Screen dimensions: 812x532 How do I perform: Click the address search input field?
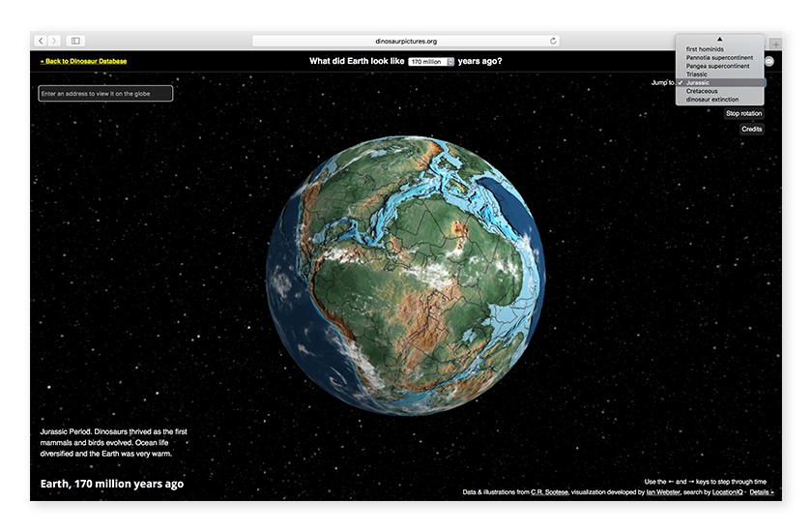106,94
